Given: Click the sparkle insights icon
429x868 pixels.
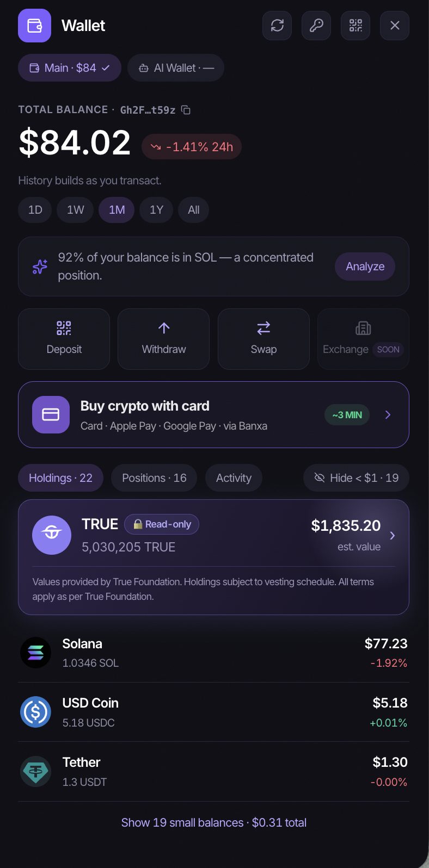Looking at the screenshot, I should pyautogui.click(x=40, y=266).
